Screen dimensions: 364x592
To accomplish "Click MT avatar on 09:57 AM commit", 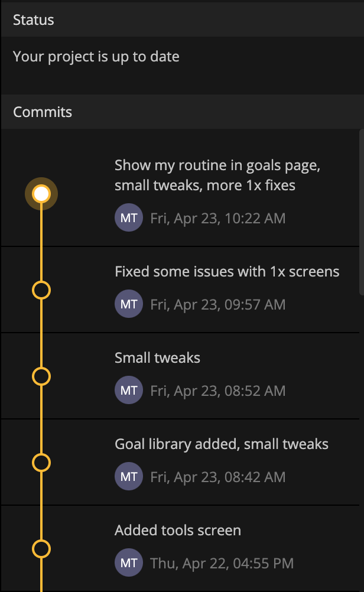I will [129, 304].
